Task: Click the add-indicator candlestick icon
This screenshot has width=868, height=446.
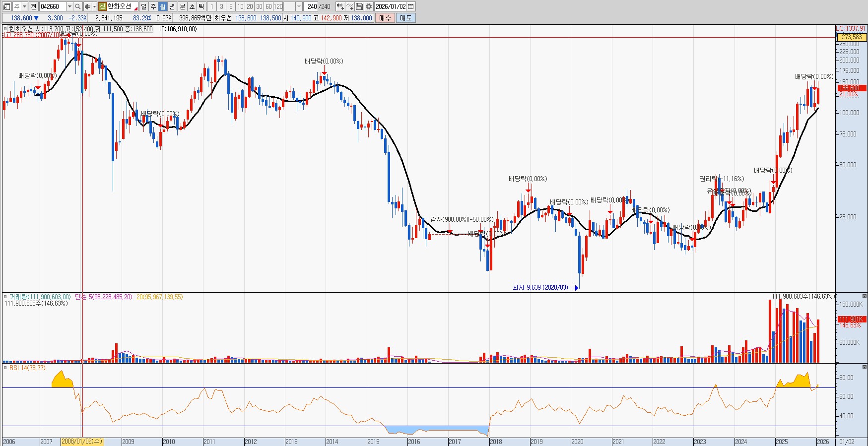Action: (340, 6)
